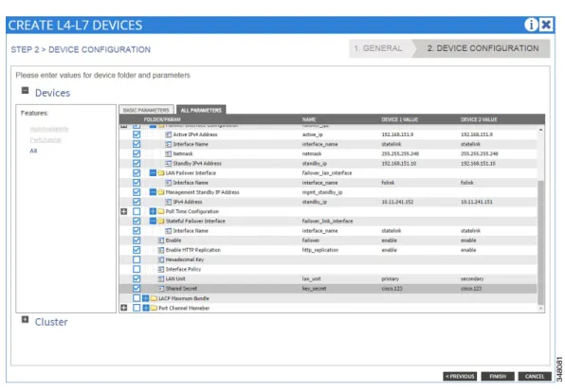Image resolution: width=565 pixels, height=392 pixels.
Task: Check the Poll Time Configuration checkbox
Action: [137, 212]
